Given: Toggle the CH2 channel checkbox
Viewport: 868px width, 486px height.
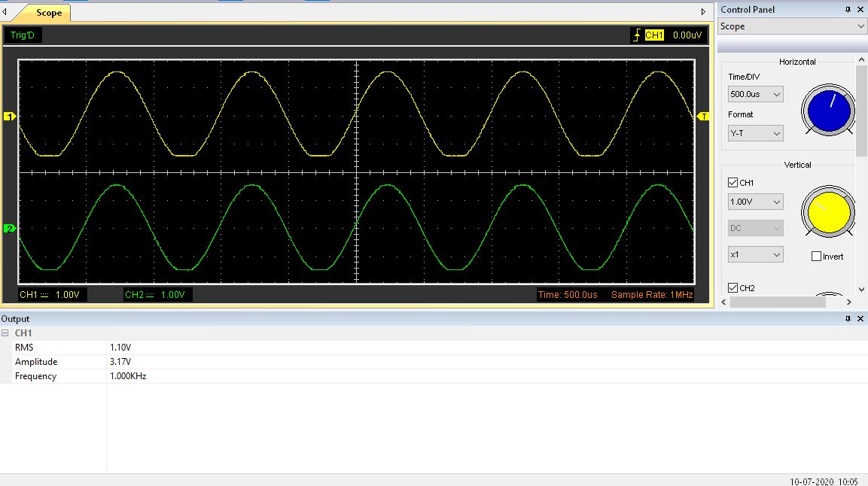Looking at the screenshot, I should (x=732, y=288).
